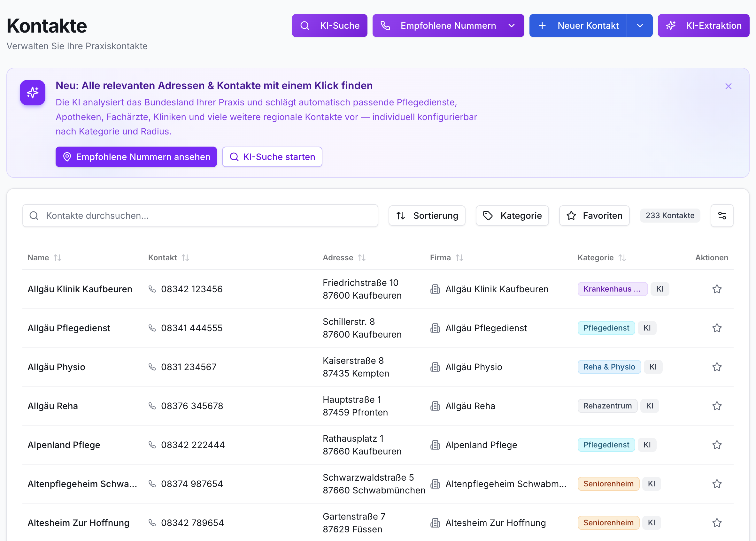Start the KI-Extraktion feature
The height and width of the screenshot is (541, 756).
[x=703, y=26]
